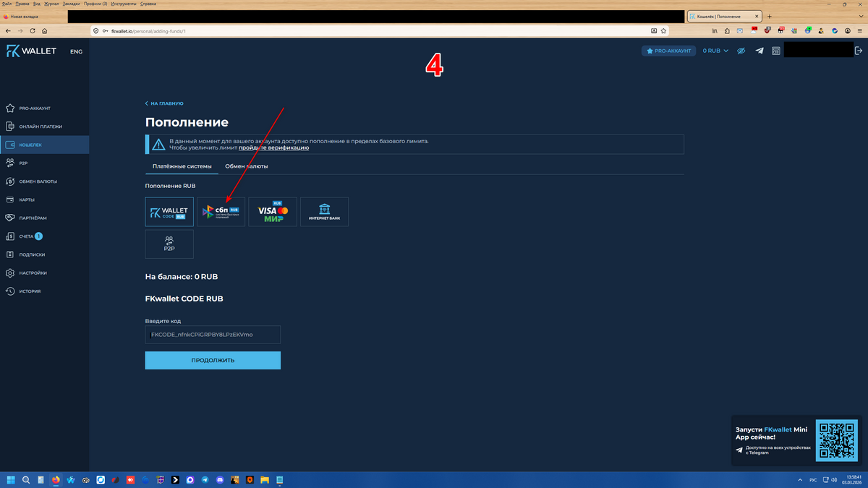Pick the P2P top-up tile
The image size is (868, 488).
click(169, 244)
